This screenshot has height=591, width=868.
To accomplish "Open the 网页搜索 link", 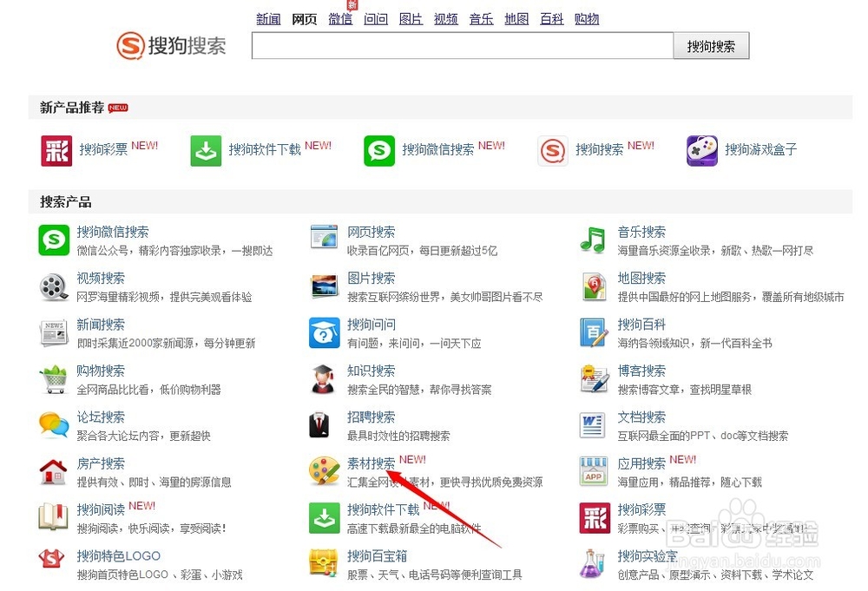I will tap(371, 232).
